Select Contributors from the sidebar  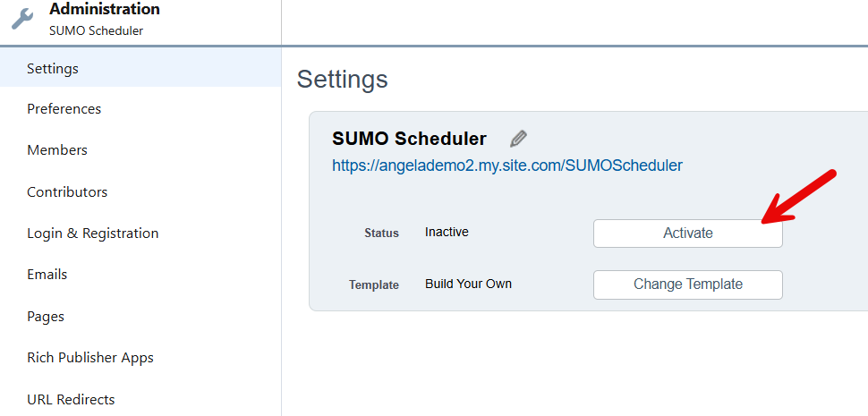click(x=67, y=191)
